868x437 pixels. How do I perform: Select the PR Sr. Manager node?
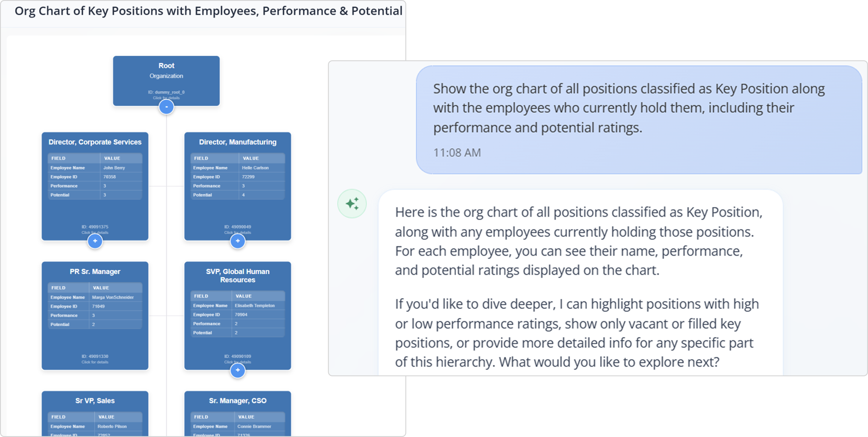pos(95,271)
